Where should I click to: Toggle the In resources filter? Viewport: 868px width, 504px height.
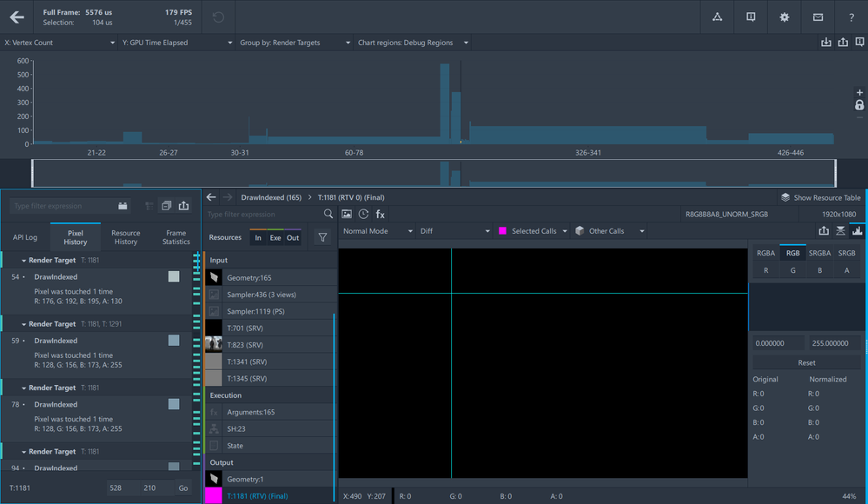tap(258, 237)
